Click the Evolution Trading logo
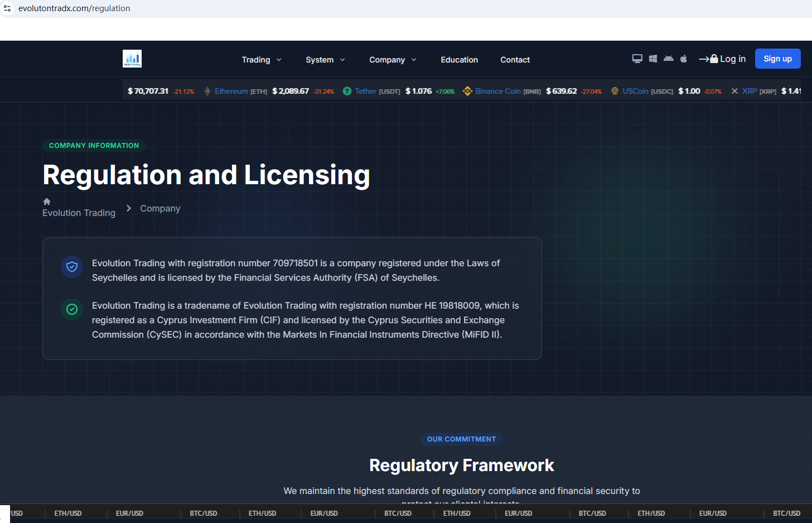Image resolution: width=812 pixels, height=523 pixels. click(132, 59)
